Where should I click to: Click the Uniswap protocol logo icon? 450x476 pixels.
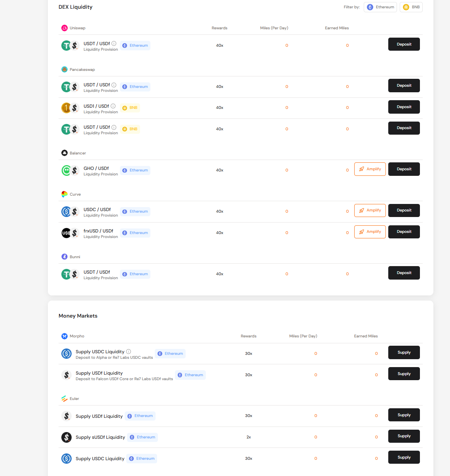[65, 28]
